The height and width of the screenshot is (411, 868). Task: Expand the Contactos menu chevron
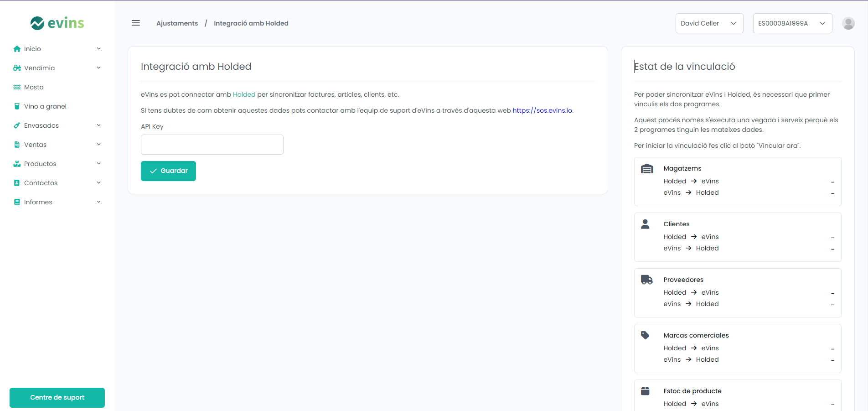click(x=98, y=183)
